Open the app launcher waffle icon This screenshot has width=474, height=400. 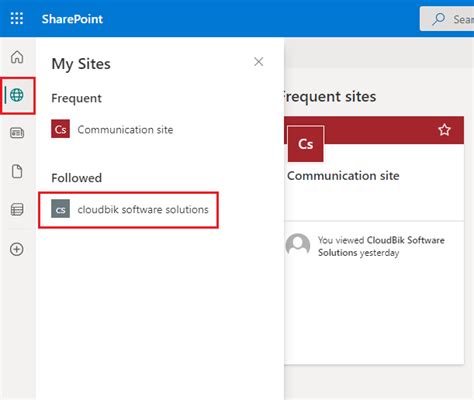point(17,19)
